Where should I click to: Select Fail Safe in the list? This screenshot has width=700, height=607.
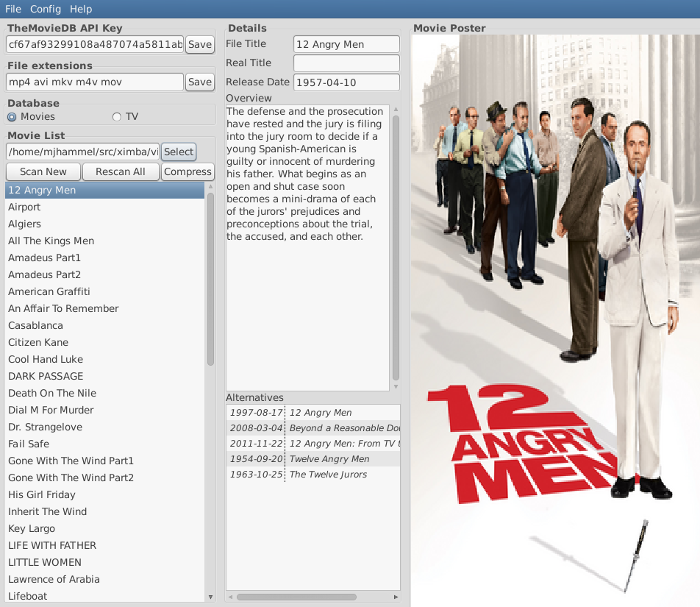coord(105,444)
